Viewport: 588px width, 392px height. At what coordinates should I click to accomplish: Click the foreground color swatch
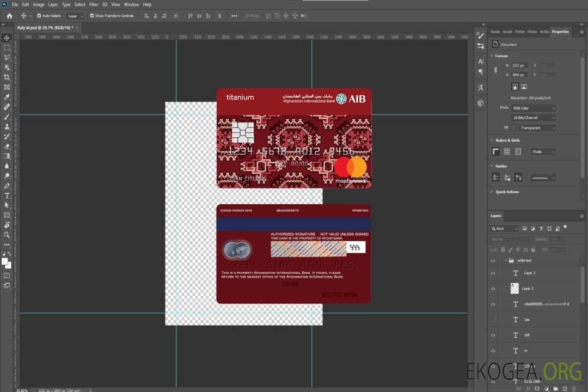(5, 262)
